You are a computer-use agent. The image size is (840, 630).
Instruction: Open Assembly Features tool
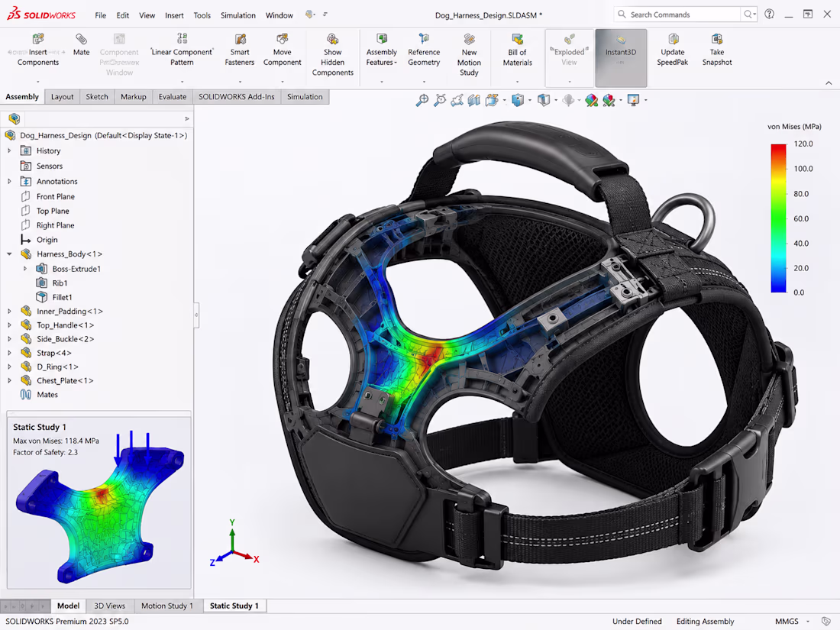click(x=381, y=50)
